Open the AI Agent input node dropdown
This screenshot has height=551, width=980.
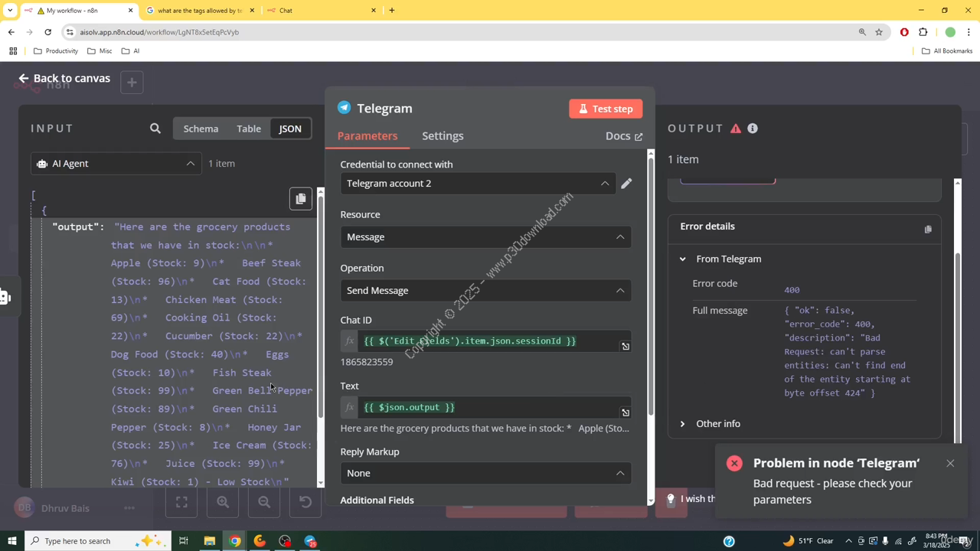click(x=116, y=164)
